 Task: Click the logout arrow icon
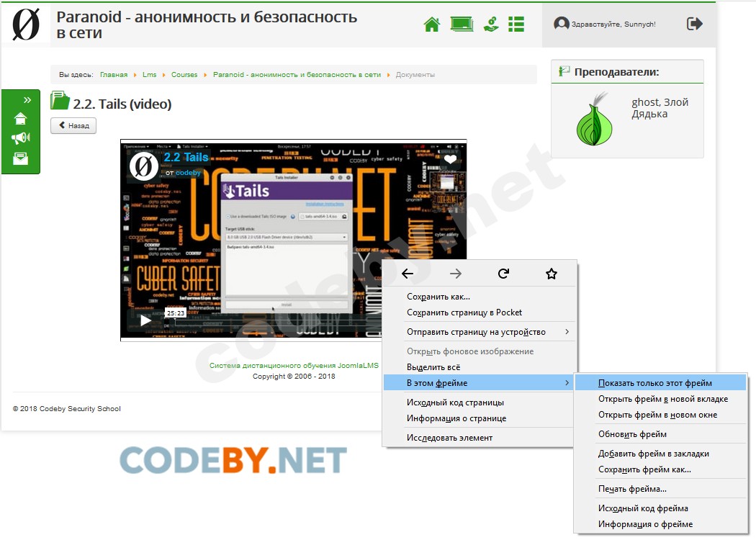pyautogui.click(x=694, y=24)
